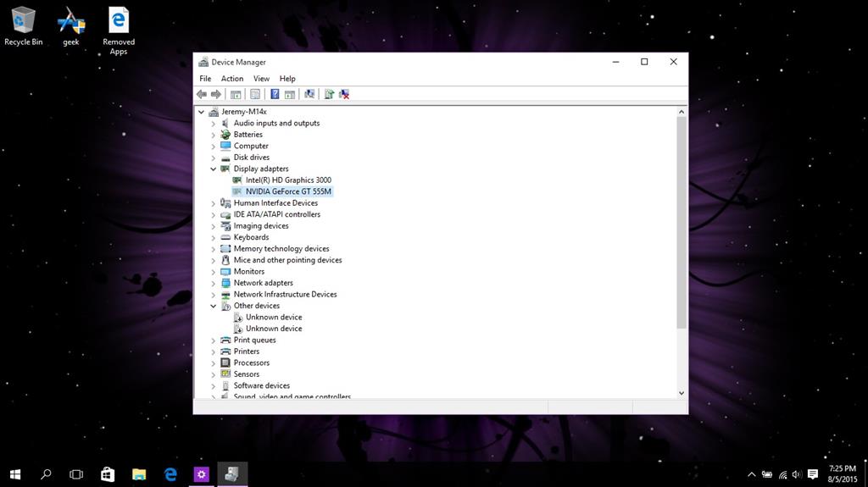Open the Windows Start menu
The width and height of the screenshot is (868, 487).
pyautogui.click(x=15, y=474)
